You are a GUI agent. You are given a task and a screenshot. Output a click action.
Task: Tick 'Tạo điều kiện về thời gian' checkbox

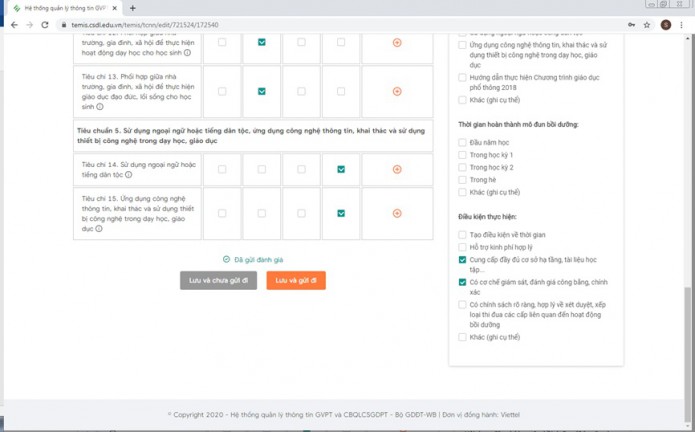point(463,235)
